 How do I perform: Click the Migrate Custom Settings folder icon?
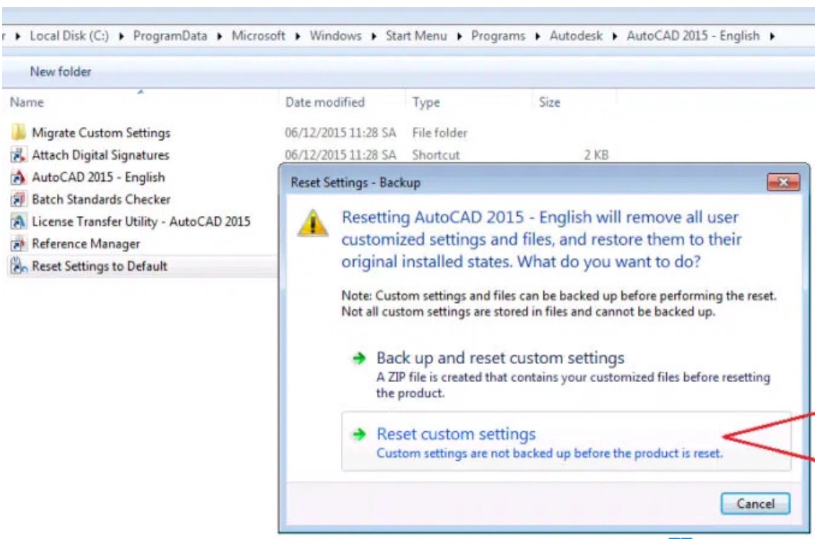[x=18, y=133]
